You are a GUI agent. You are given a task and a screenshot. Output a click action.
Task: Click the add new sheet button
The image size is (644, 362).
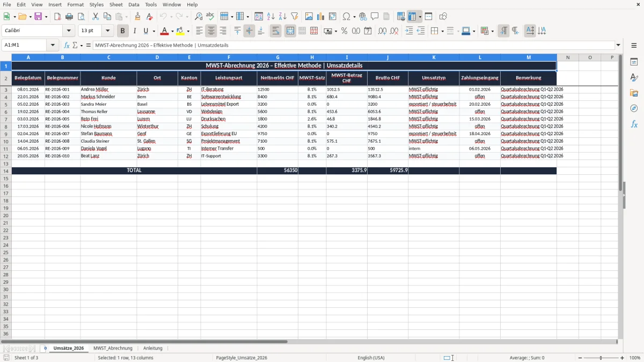(45, 348)
